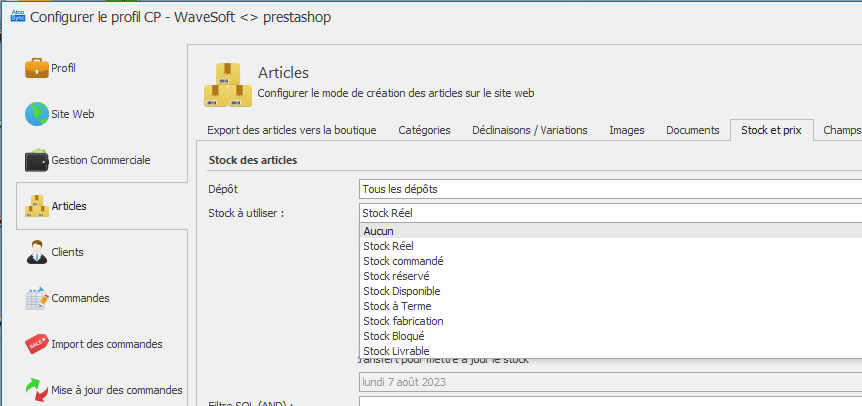Click the Commandes calendar icon
Screen dimensions: 862x406
click(37, 298)
